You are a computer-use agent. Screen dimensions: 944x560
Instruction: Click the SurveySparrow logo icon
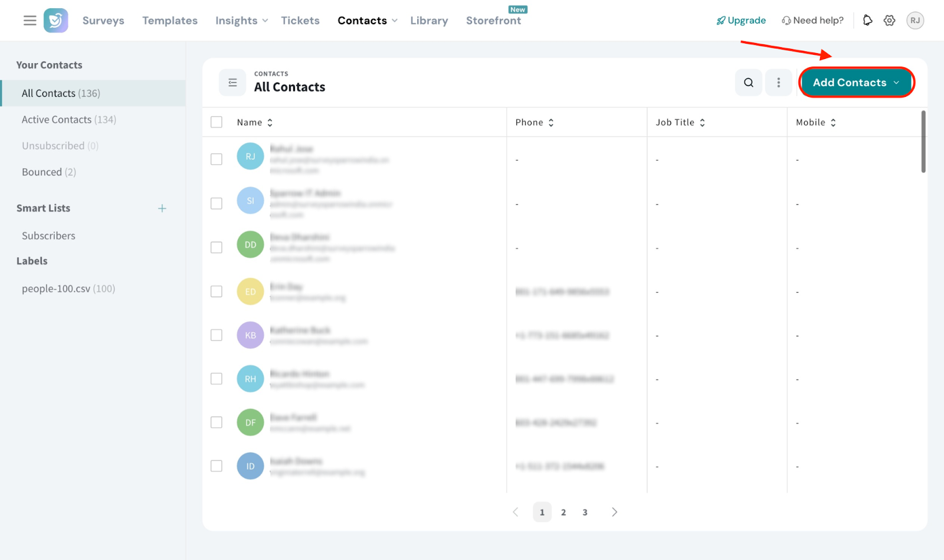point(56,21)
